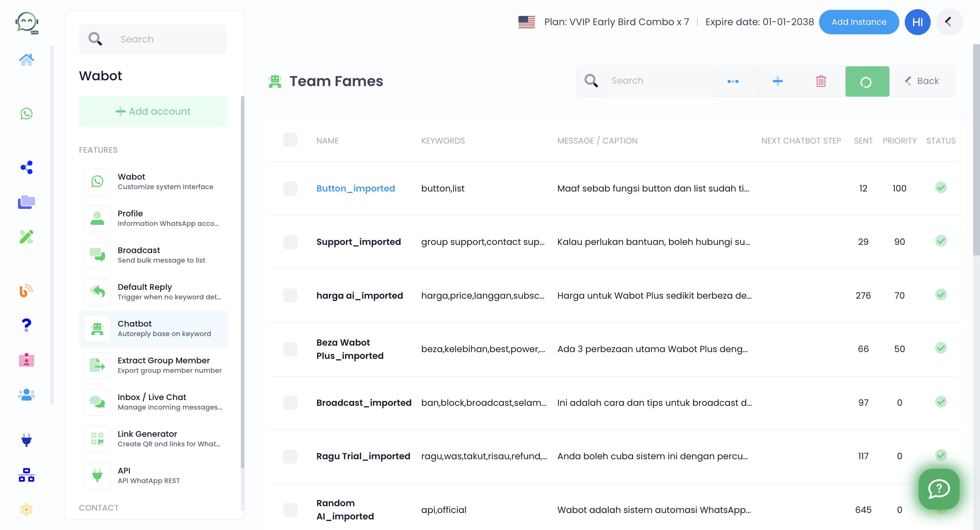Image resolution: width=980 pixels, height=530 pixels.
Task: Toggle status checkmark for harga ai_imported
Action: tap(941, 295)
